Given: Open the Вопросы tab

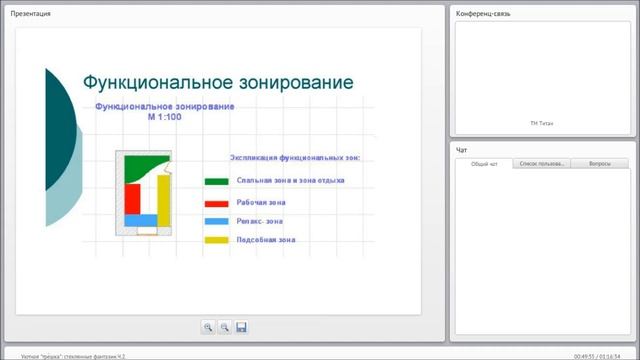Looking at the screenshot, I should pos(600,164).
